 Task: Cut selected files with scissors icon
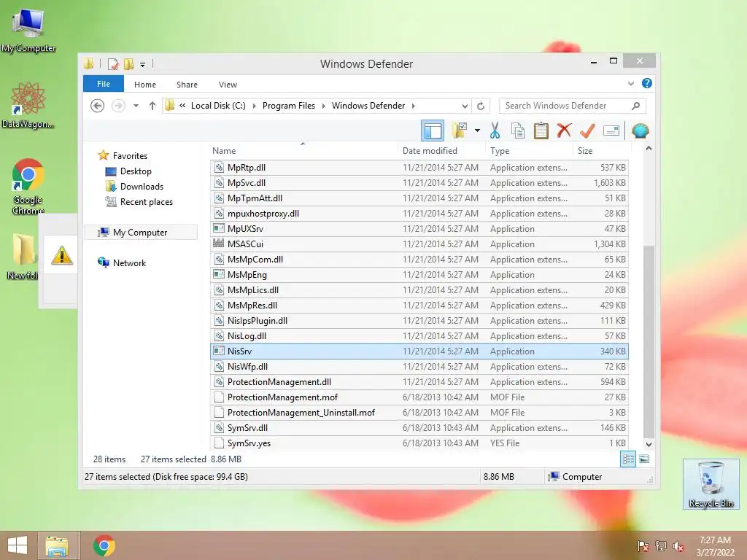[495, 131]
